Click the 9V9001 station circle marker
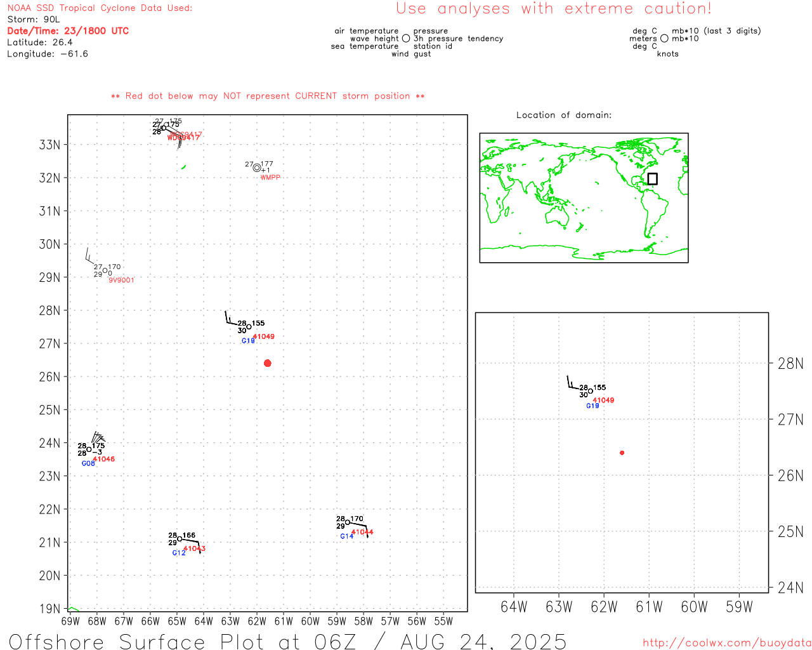The height and width of the screenshot is (650, 812). click(x=105, y=270)
